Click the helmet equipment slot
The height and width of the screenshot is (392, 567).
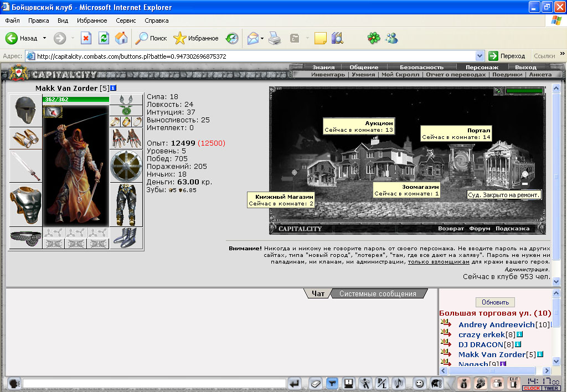(25, 110)
